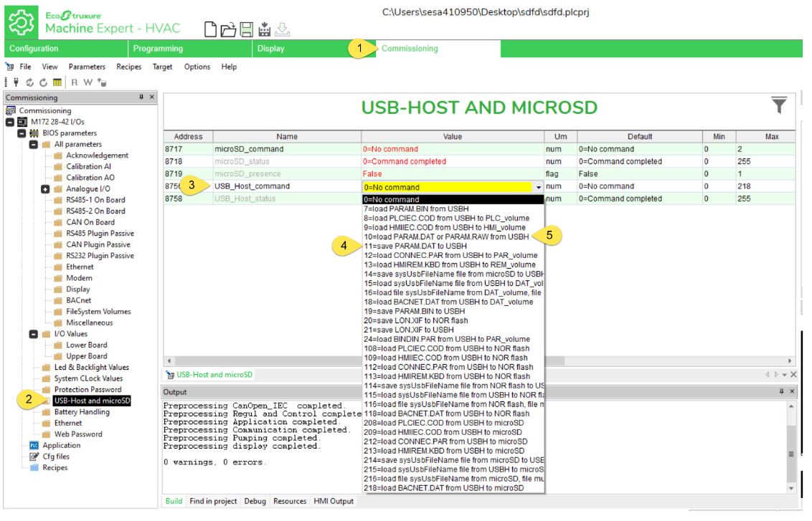Click the icon left of File menu

click(x=9, y=67)
